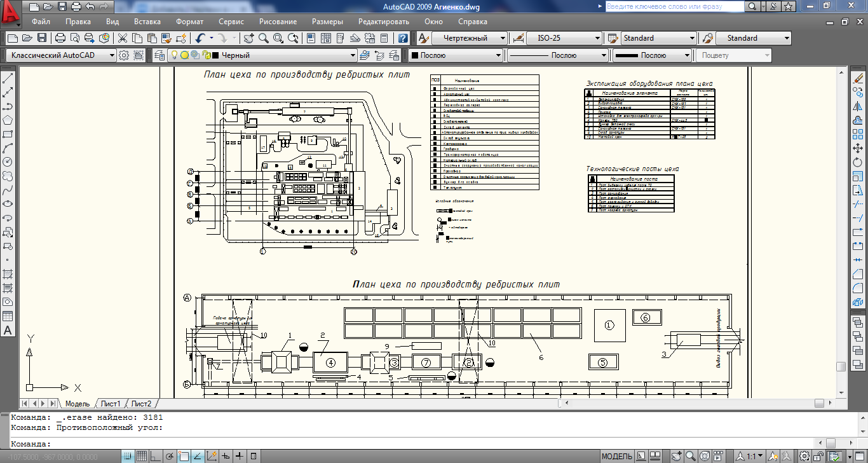This screenshot has height=463, width=868.
Task: Toggle Grid display in status bar
Action: [x=142, y=456]
